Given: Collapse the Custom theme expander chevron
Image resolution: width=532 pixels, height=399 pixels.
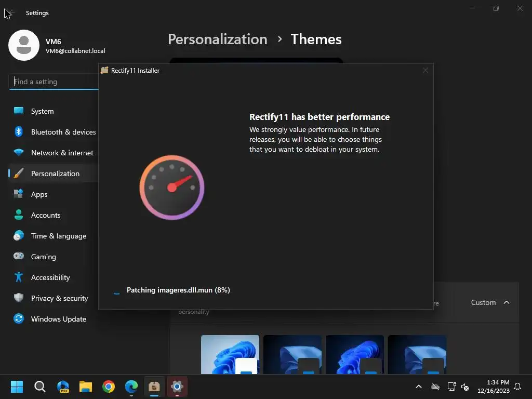Looking at the screenshot, I should 507,302.
